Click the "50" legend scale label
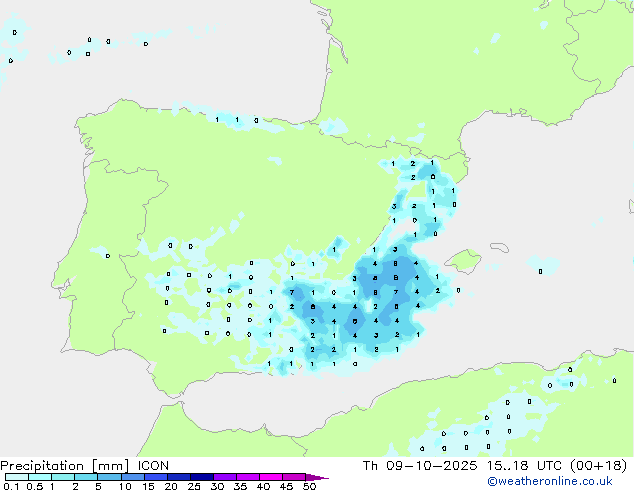The height and width of the screenshot is (490, 634). tap(310, 486)
